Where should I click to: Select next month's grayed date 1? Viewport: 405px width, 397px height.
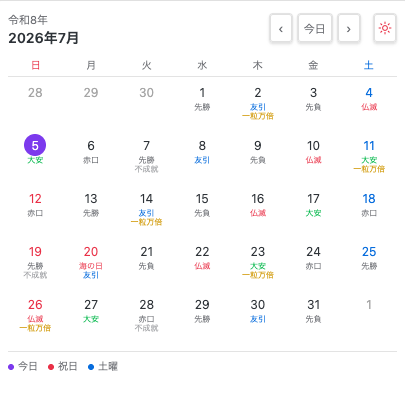pyautogui.click(x=369, y=305)
